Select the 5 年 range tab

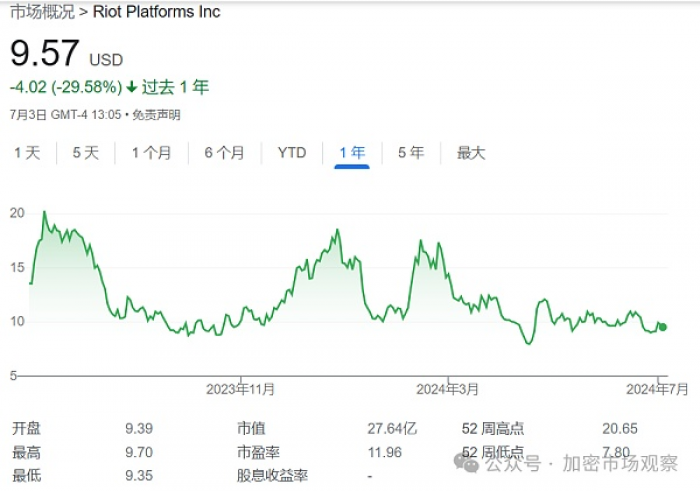click(411, 153)
